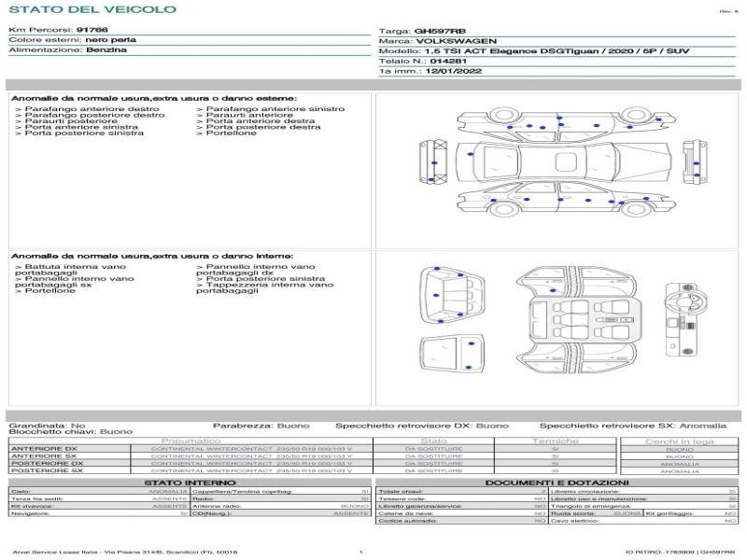Select the first registration date 12/01/2022

(454, 72)
